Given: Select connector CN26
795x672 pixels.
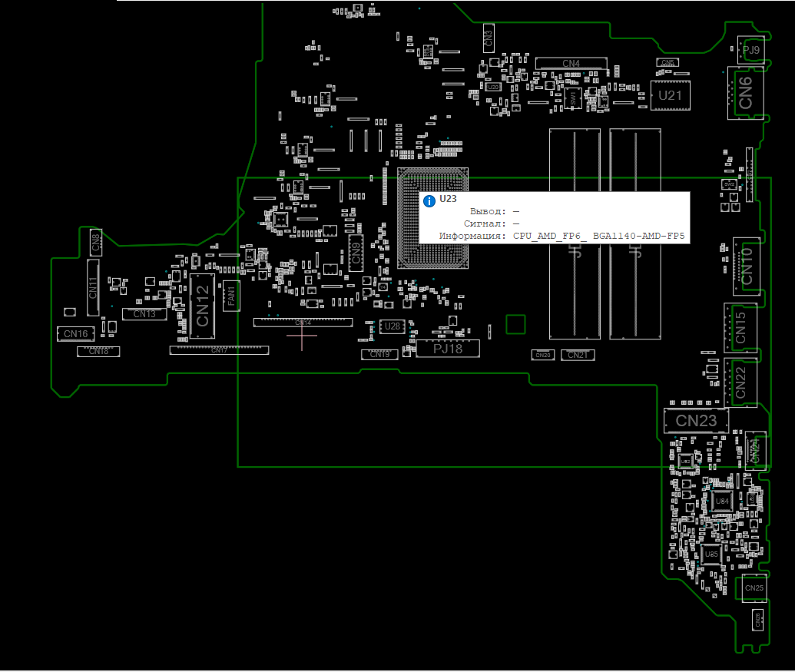Looking at the screenshot, I should (758, 620).
